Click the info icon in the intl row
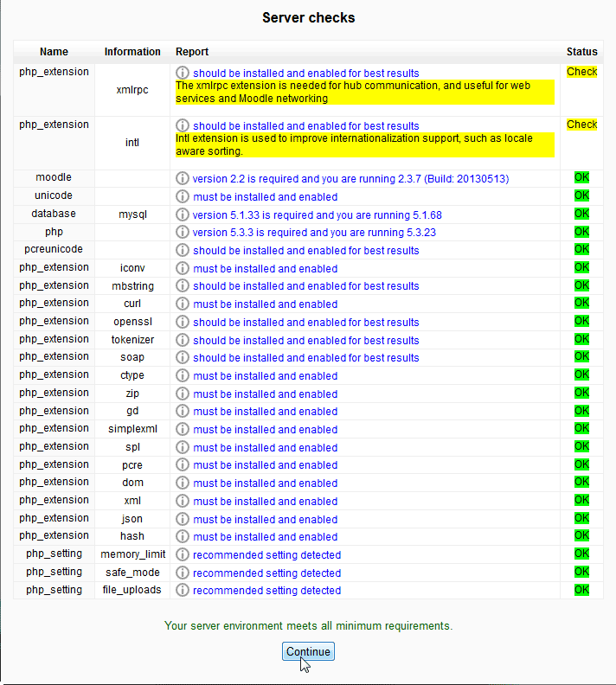 point(182,126)
